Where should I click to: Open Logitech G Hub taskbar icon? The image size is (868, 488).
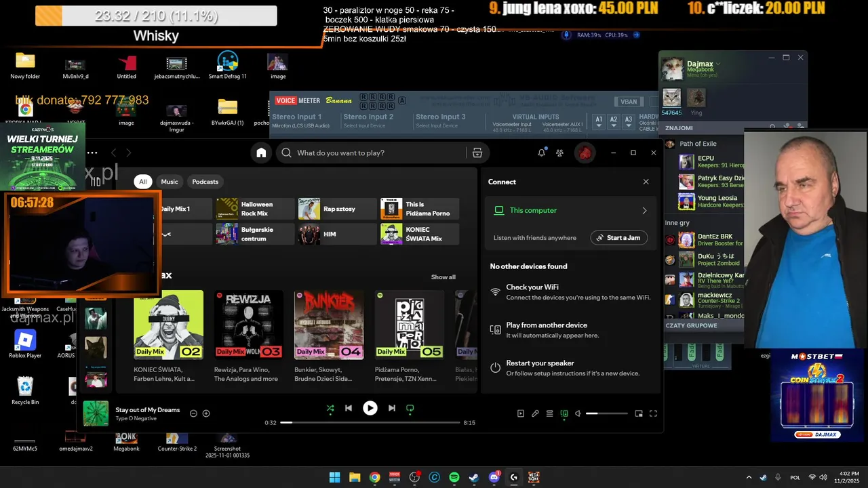[x=513, y=477]
